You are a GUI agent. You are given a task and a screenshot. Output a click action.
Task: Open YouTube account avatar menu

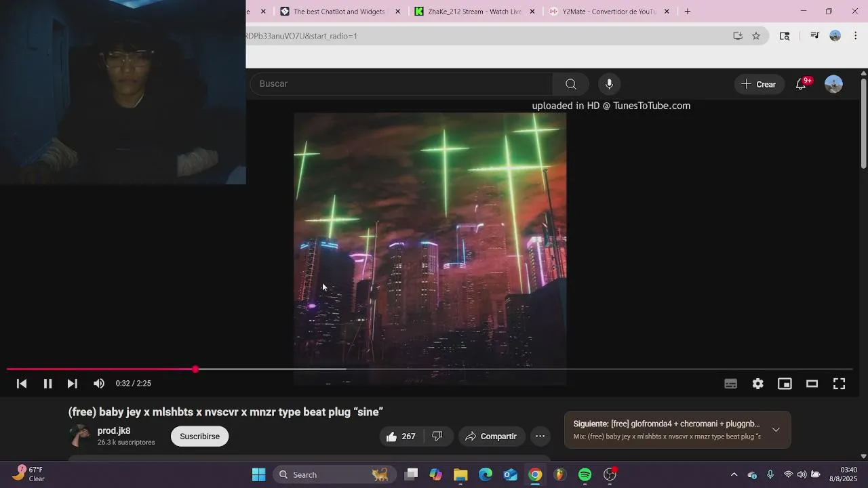click(833, 84)
